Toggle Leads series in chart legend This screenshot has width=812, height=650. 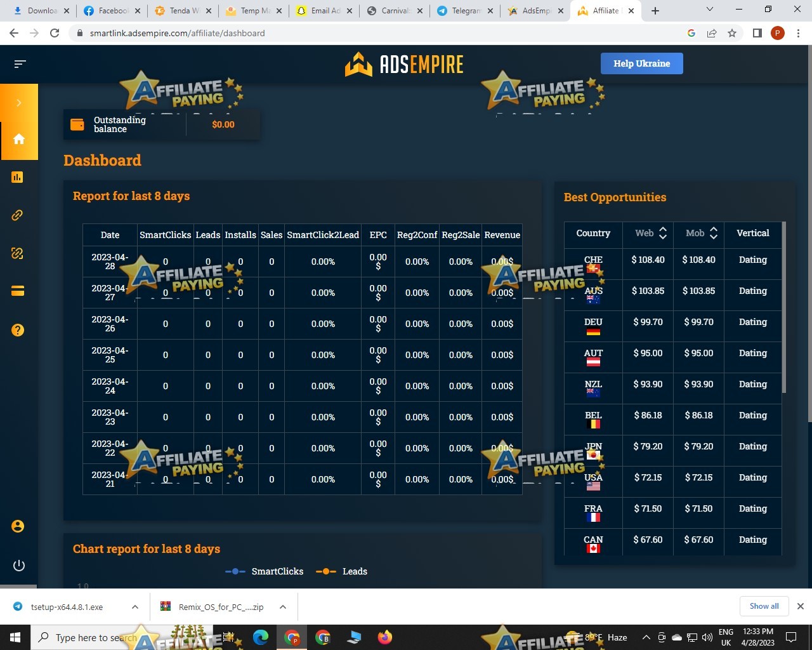point(342,571)
